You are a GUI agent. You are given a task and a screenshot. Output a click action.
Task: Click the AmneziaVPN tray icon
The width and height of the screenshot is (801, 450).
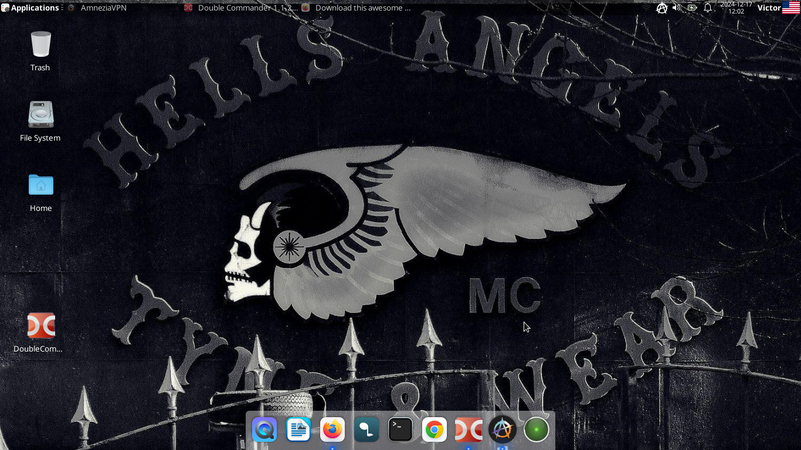(662, 8)
